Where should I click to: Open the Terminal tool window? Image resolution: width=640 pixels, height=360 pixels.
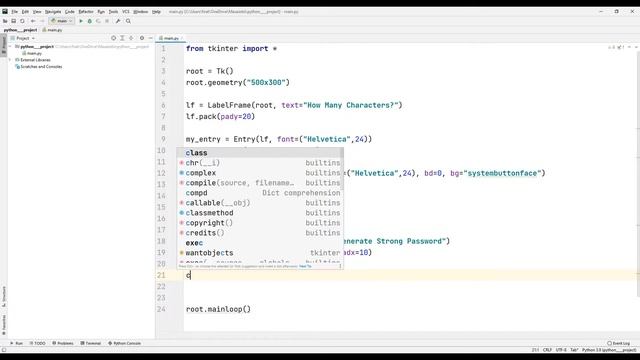pos(91,343)
